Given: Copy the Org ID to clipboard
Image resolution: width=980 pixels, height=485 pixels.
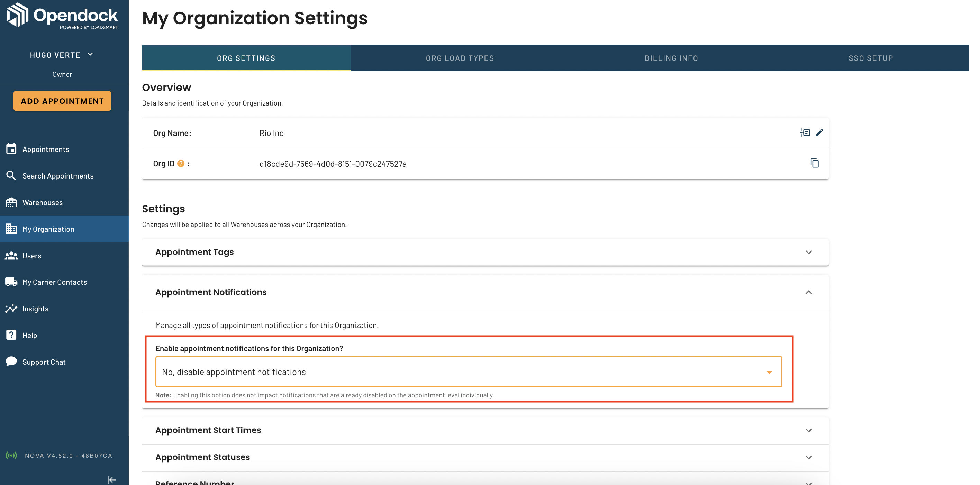Looking at the screenshot, I should click(x=815, y=163).
